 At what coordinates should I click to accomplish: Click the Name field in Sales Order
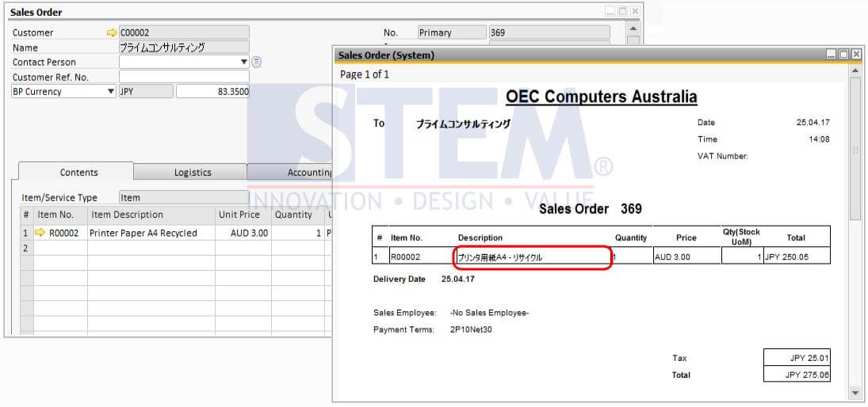click(185, 48)
